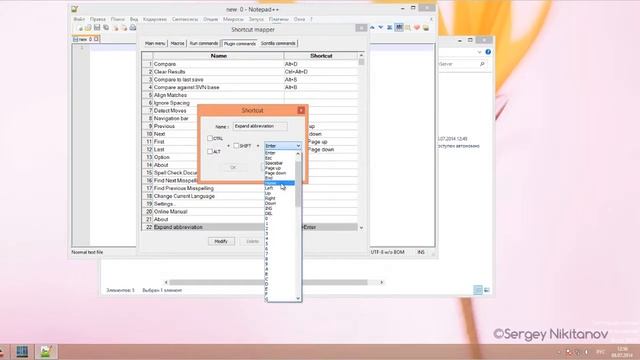This screenshot has height=360, width=640.
Task: Click the OK button in Shortcut dialog
Action: [x=233, y=167]
